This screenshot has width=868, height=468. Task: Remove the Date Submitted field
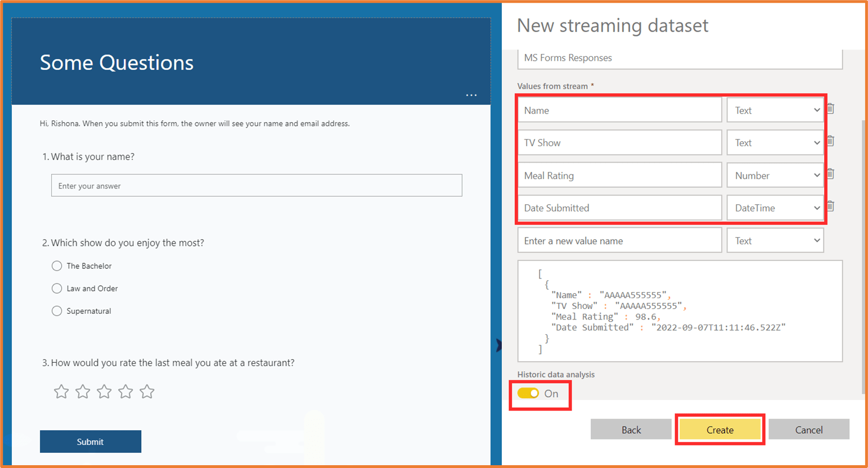[830, 206]
